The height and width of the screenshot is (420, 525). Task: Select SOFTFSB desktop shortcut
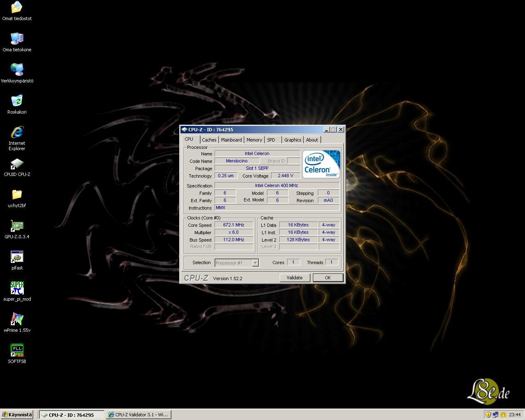click(17, 354)
